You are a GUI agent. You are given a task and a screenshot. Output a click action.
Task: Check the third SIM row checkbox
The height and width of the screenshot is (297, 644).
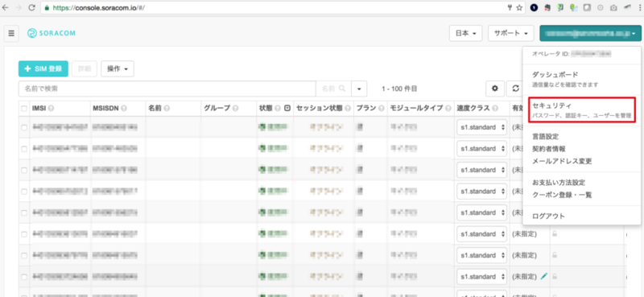[x=24, y=170]
